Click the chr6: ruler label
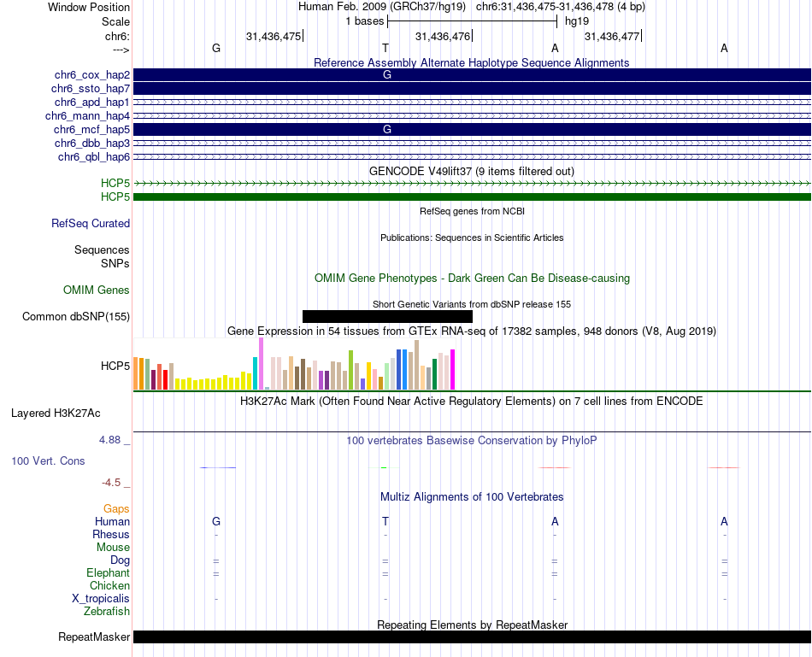Image resolution: width=812 pixels, height=657 pixels. [x=117, y=36]
